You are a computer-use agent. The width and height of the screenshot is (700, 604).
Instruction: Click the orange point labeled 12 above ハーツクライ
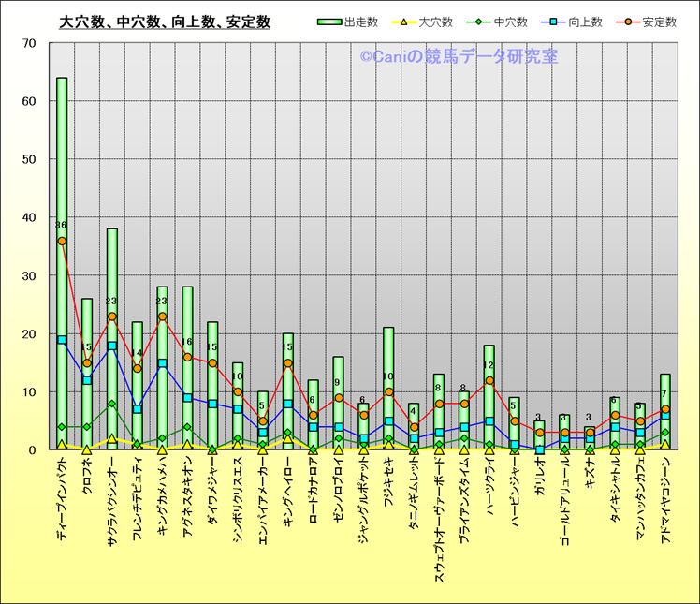[489, 380]
